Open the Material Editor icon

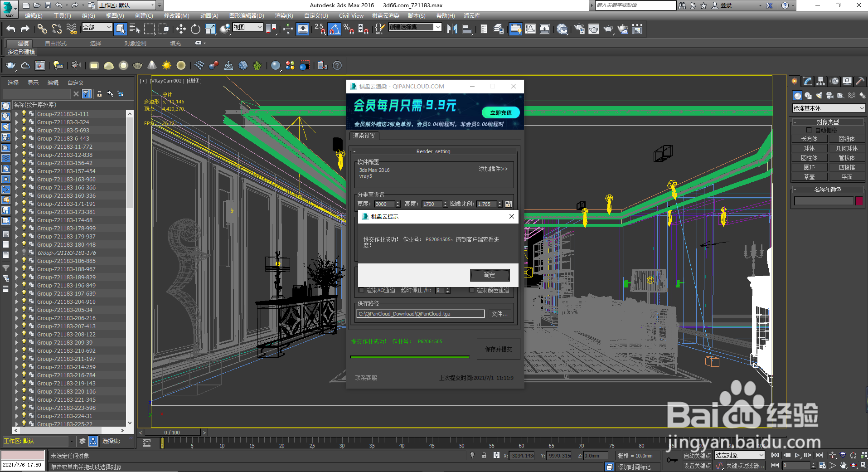[562, 29]
